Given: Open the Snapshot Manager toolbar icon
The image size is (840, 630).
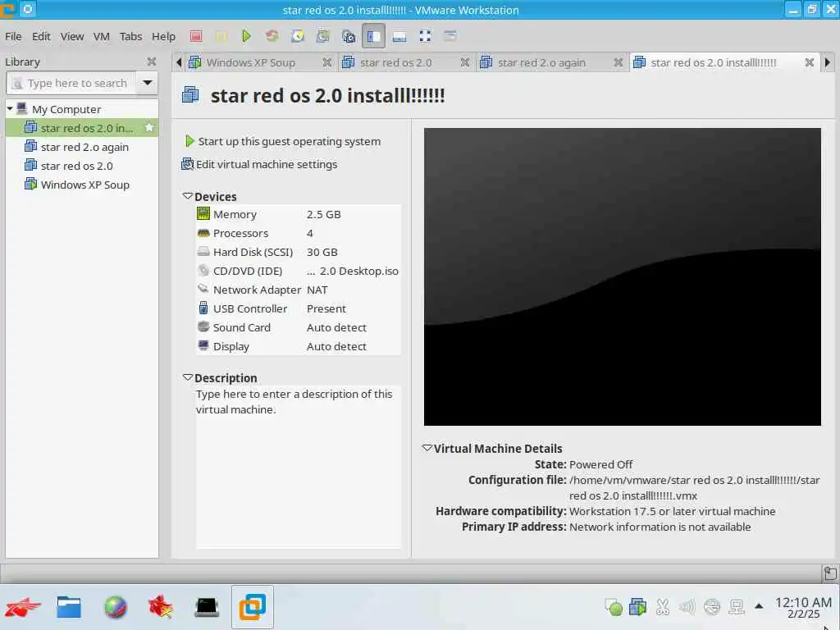Looking at the screenshot, I should [x=349, y=36].
